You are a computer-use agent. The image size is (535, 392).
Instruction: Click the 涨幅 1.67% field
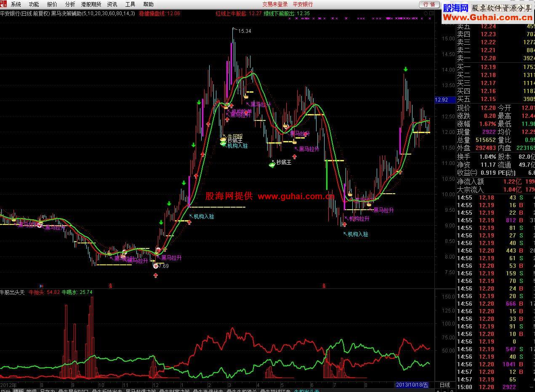[x=477, y=124]
